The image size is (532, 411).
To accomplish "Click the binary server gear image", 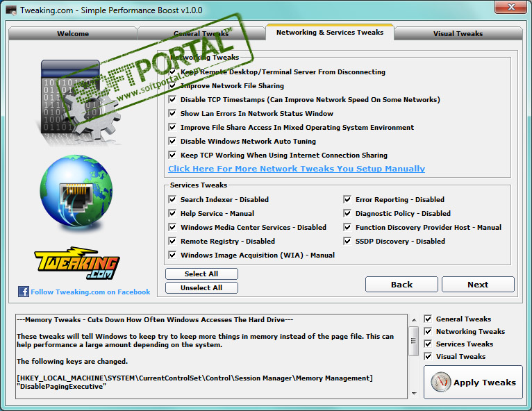I will click(x=78, y=101).
